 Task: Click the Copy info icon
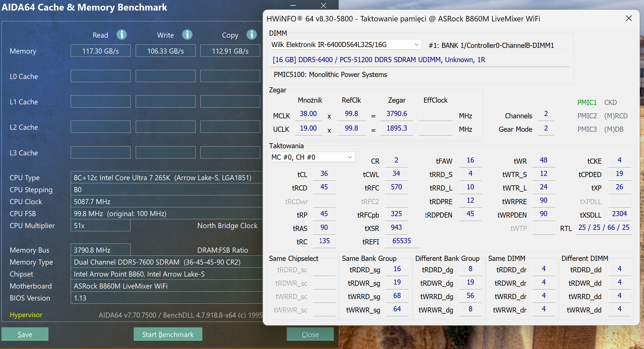[251, 35]
